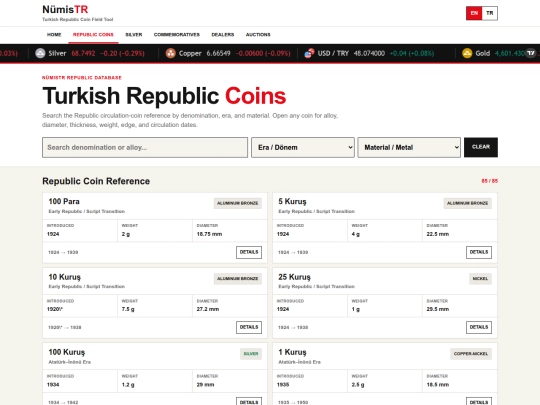
Task: Click 29 mm diameter of 100 Kuruş
Action: (x=205, y=385)
